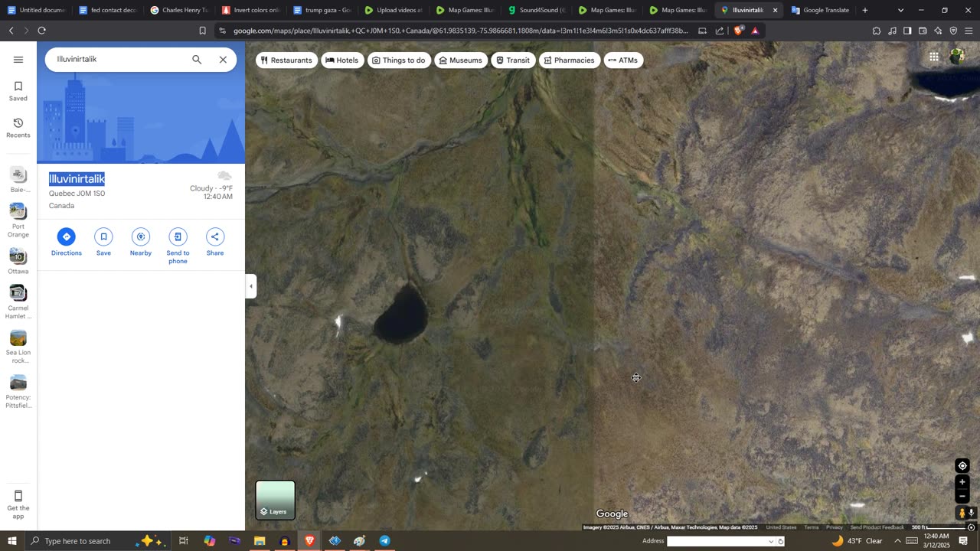The width and height of the screenshot is (980, 551).
Task: Click the browser address bar URL
Action: point(460,31)
